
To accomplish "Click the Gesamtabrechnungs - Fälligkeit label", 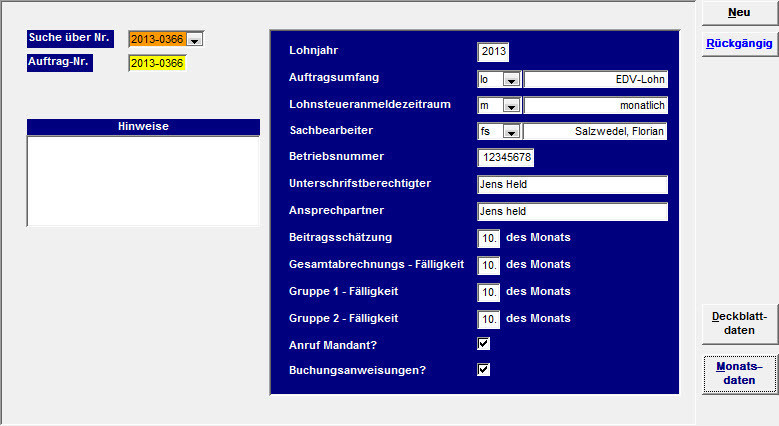I will 377,264.
